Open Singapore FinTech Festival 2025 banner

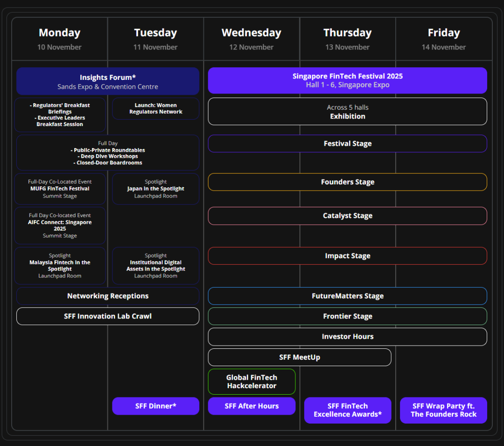pyautogui.click(x=347, y=80)
